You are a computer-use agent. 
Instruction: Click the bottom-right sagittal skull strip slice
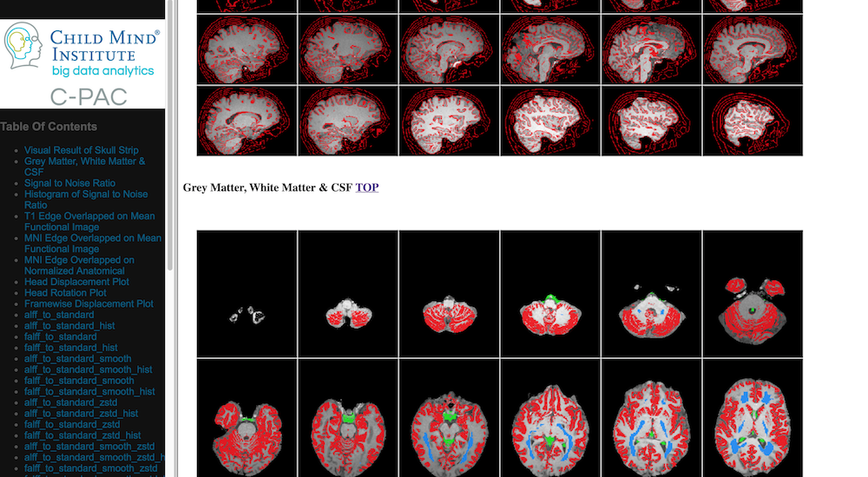(x=753, y=121)
